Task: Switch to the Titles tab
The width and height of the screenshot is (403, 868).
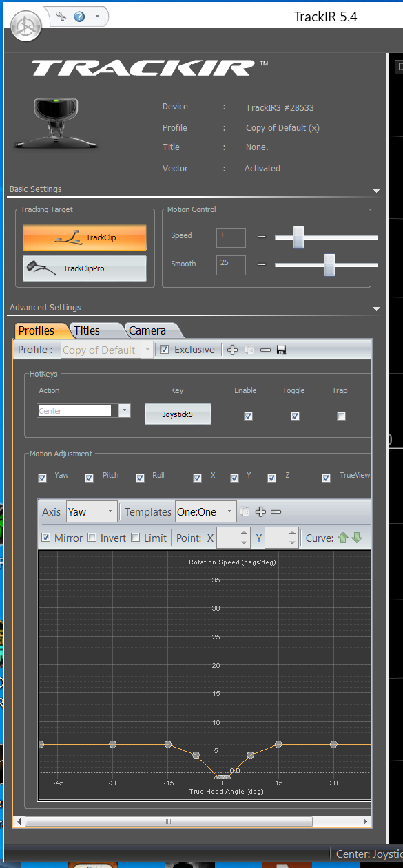Action: coord(90,330)
